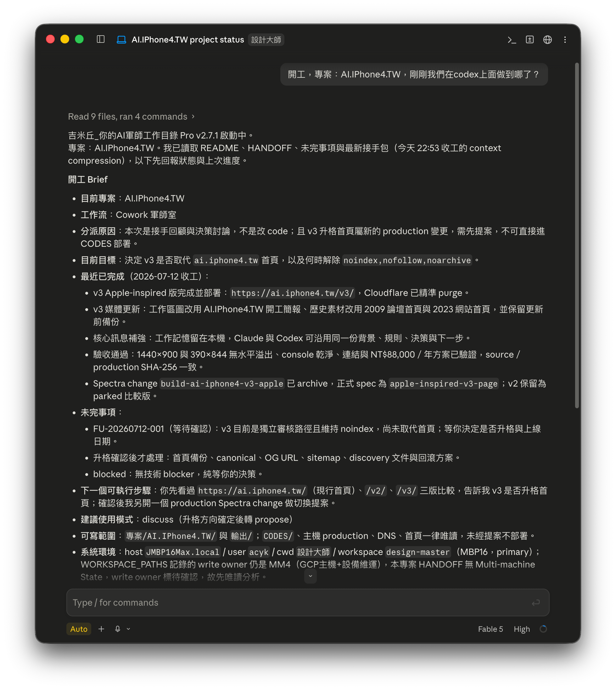616x690 pixels.
Task: Click the JMBP16Max.local host name
Action: pyautogui.click(x=183, y=552)
